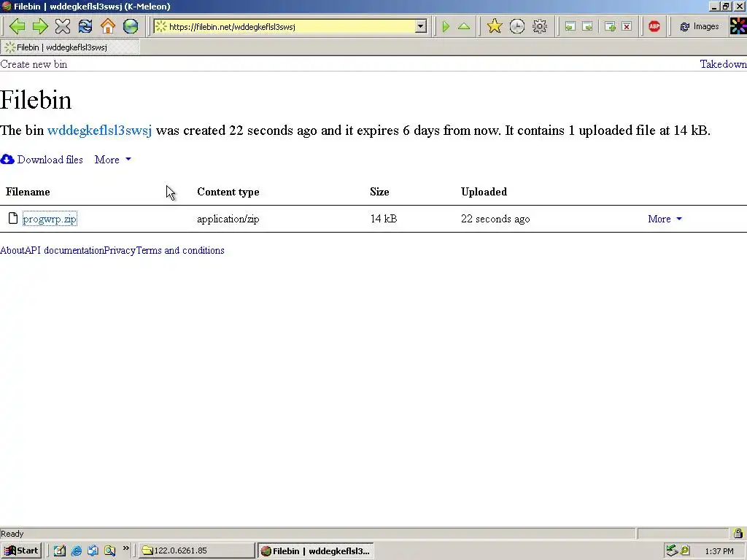The height and width of the screenshot is (560, 747).
Task: Close tab with the red X page icon
Action: point(627,26)
